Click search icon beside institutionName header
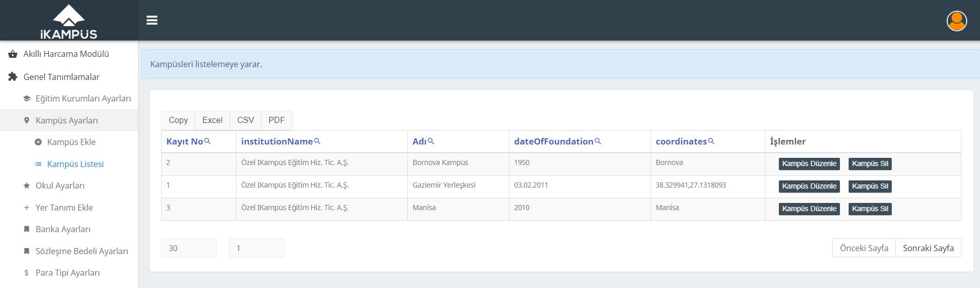This screenshot has width=980, height=288. pyautogui.click(x=317, y=141)
